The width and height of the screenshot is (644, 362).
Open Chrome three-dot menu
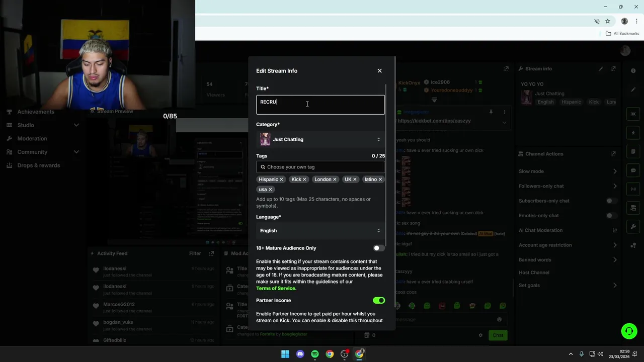click(636, 21)
